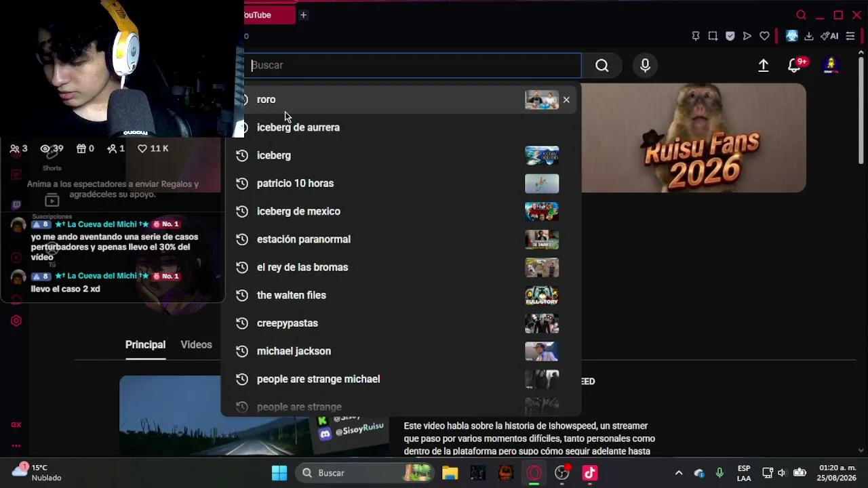
Task: Click the YouTube search magnifier button
Action: click(602, 65)
